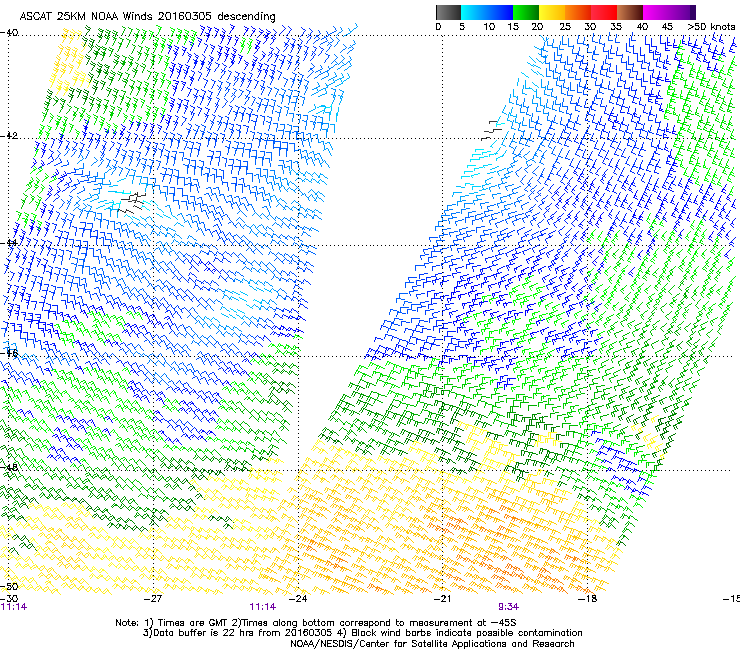Viewport: 740px width, 650px height.
Task: Click the latitude label -50
Action: tap(9, 586)
